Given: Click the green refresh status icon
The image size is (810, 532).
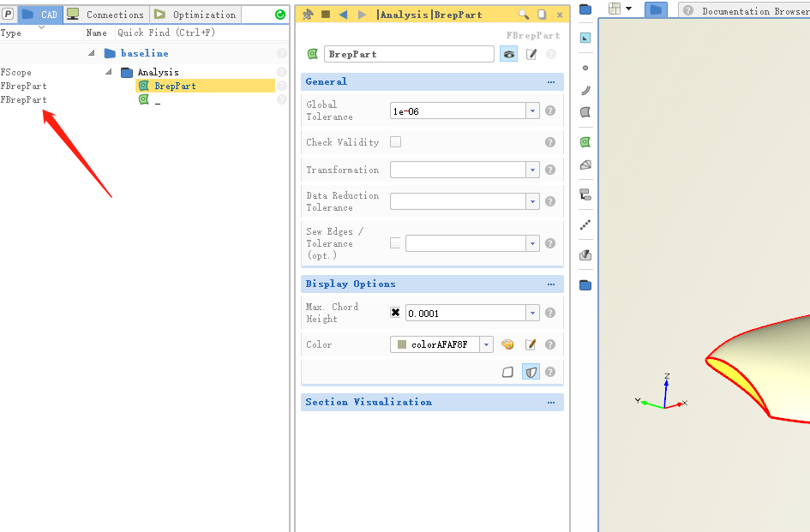Looking at the screenshot, I should coord(280,15).
